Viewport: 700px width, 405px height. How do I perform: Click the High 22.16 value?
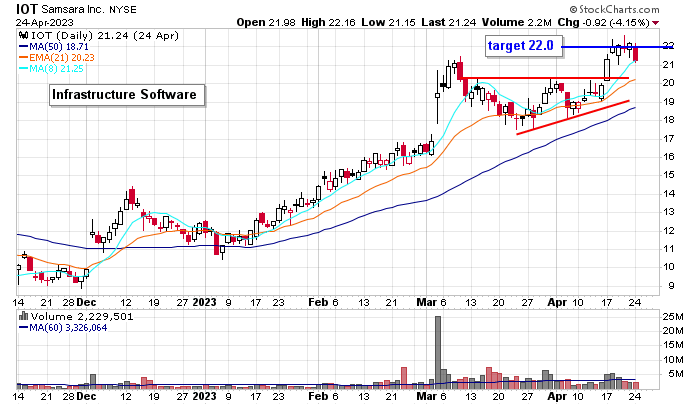(328, 22)
